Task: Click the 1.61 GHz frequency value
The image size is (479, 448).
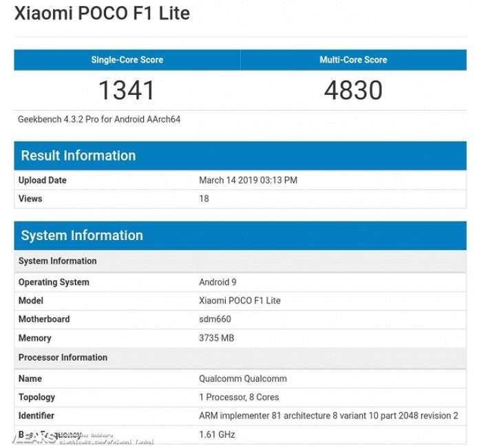Action: 217,434
